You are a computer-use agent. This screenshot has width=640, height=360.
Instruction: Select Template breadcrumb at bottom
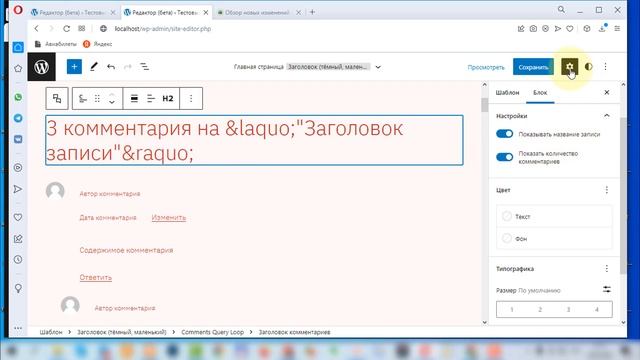(51, 332)
